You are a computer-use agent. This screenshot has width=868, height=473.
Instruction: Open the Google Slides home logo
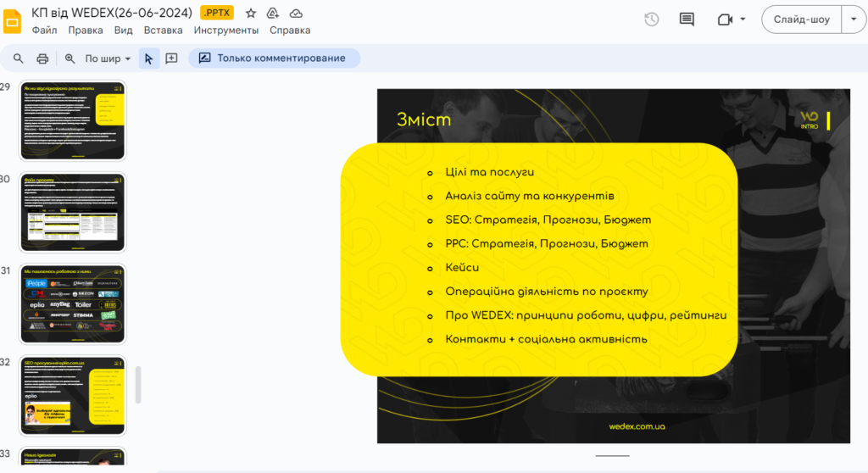[x=13, y=20]
